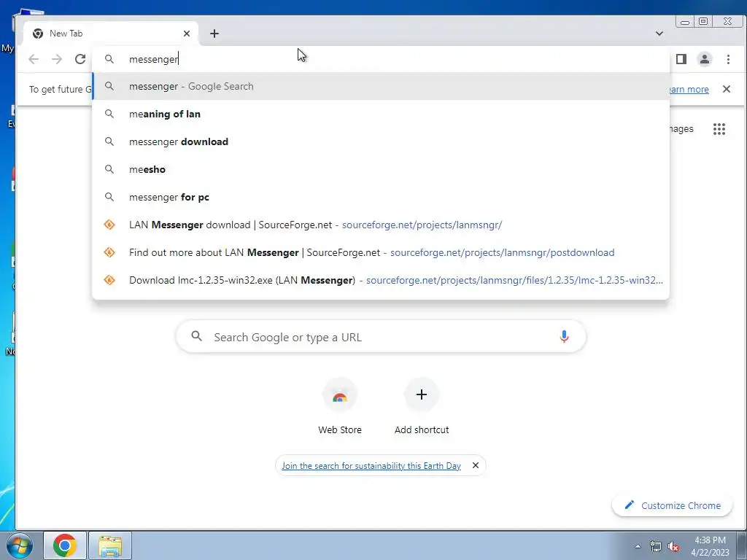Open 'Download lmc-1.2.35-win32.exe' suggestion

[381, 279]
